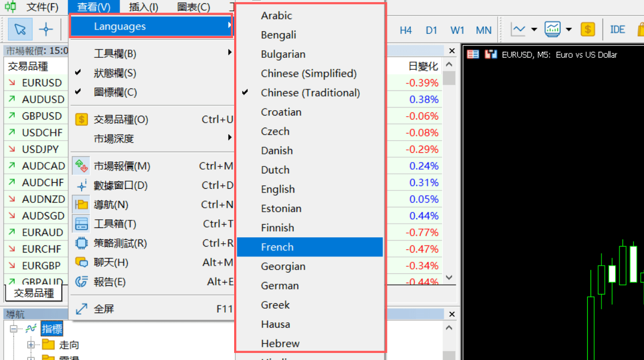Expand the 走向 folder in navigator tree
Viewport: 644px width, 360px height.
pyautogui.click(x=32, y=345)
